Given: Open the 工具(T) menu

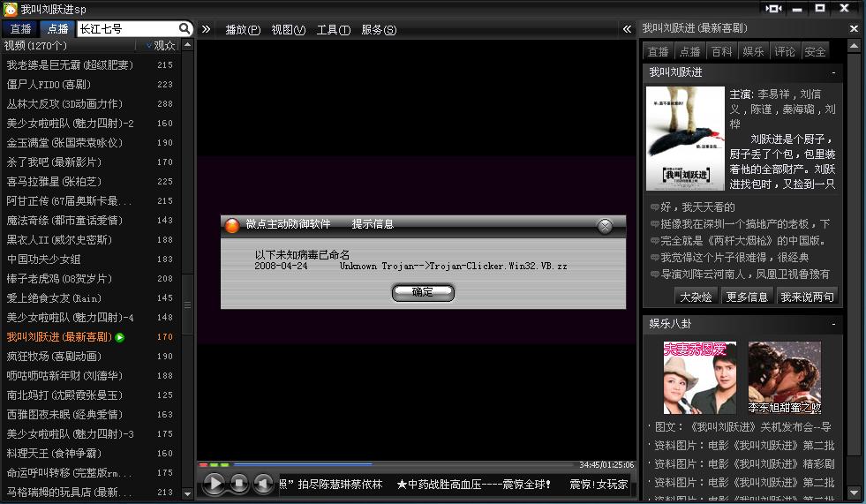Looking at the screenshot, I should (x=333, y=30).
